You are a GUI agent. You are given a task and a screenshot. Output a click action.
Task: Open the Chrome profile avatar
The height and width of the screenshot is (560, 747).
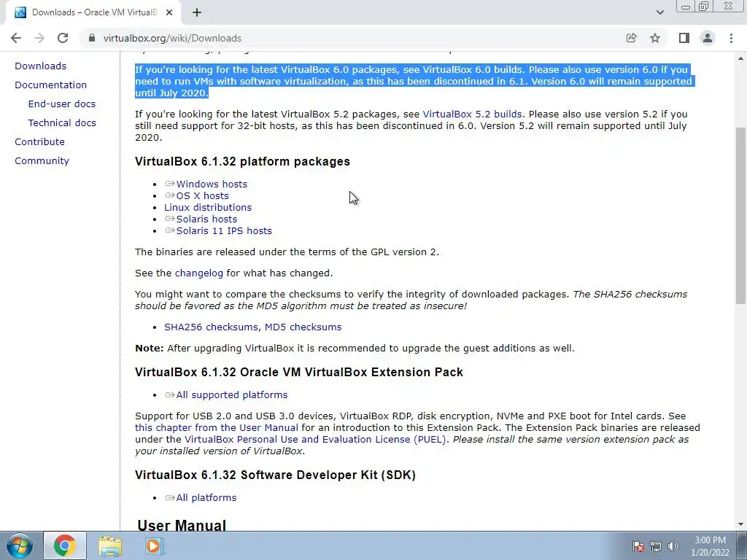708,38
